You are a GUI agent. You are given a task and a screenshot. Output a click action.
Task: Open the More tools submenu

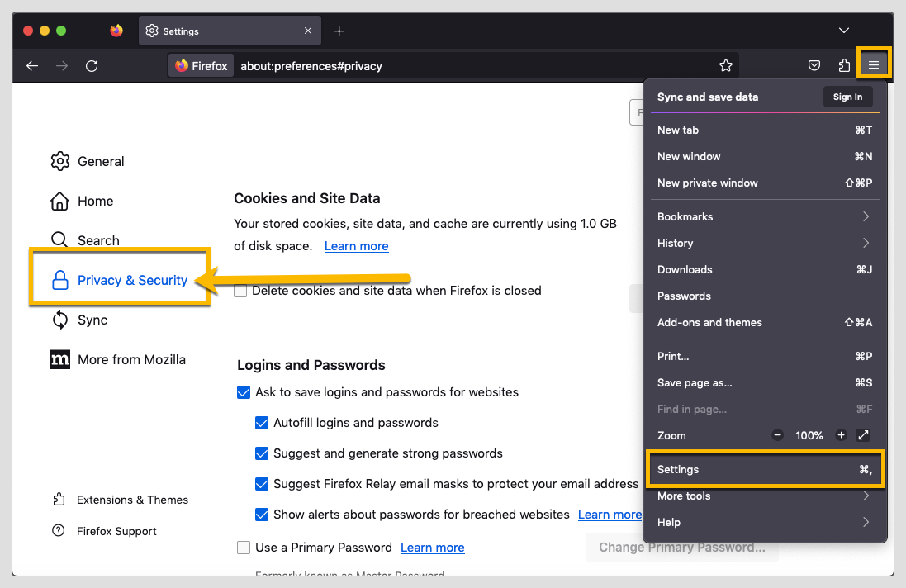pos(684,496)
